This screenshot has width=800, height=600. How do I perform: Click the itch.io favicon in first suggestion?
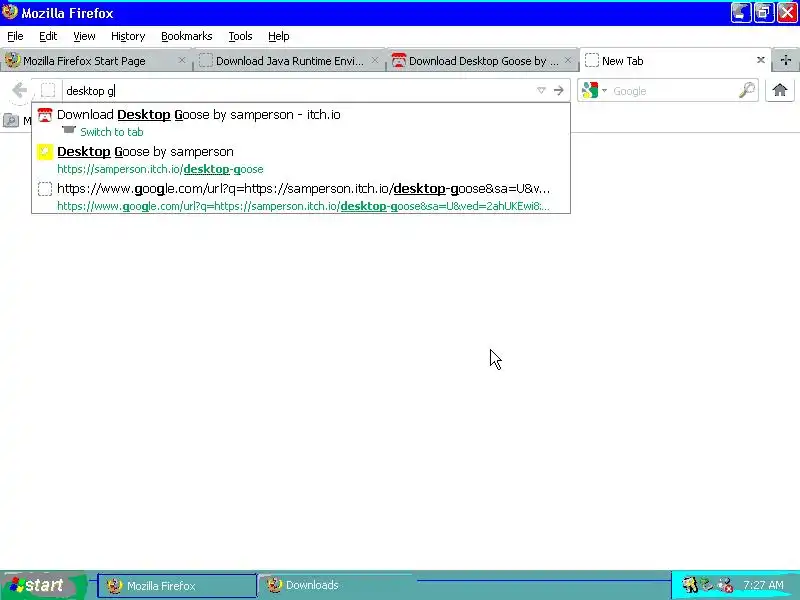click(x=45, y=115)
